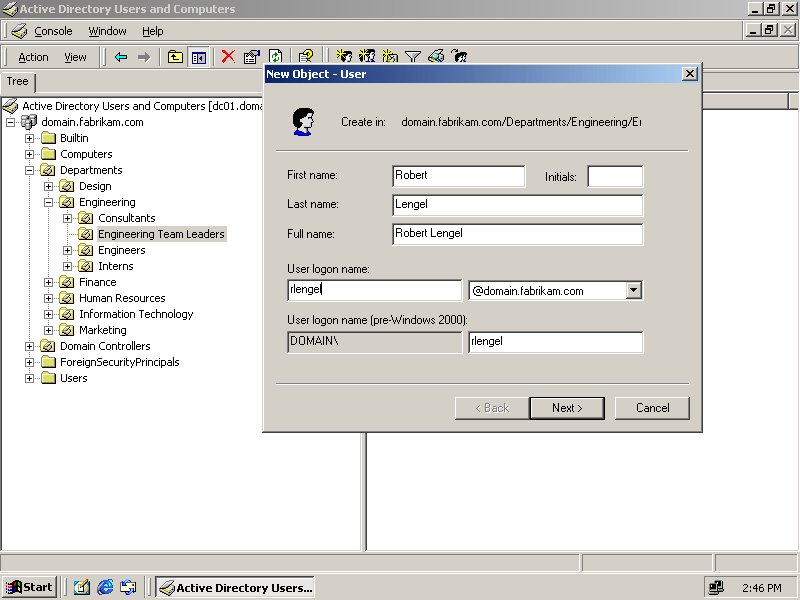Viewport: 800px width, 600px height.
Task: Click the Next button
Action: point(567,408)
